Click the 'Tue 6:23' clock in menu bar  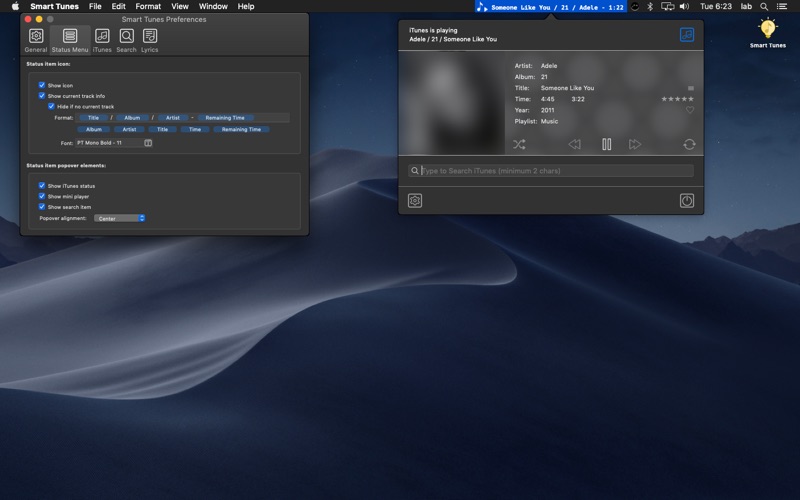(x=716, y=7)
